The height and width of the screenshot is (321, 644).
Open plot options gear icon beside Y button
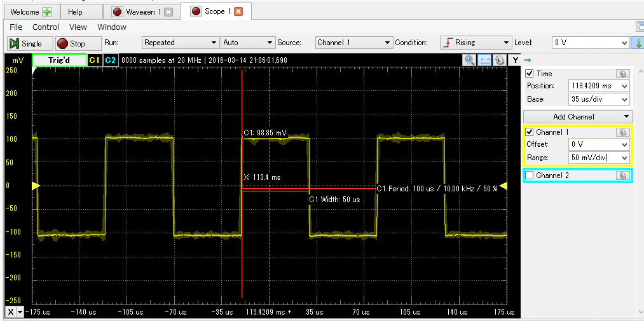(500, 60)
